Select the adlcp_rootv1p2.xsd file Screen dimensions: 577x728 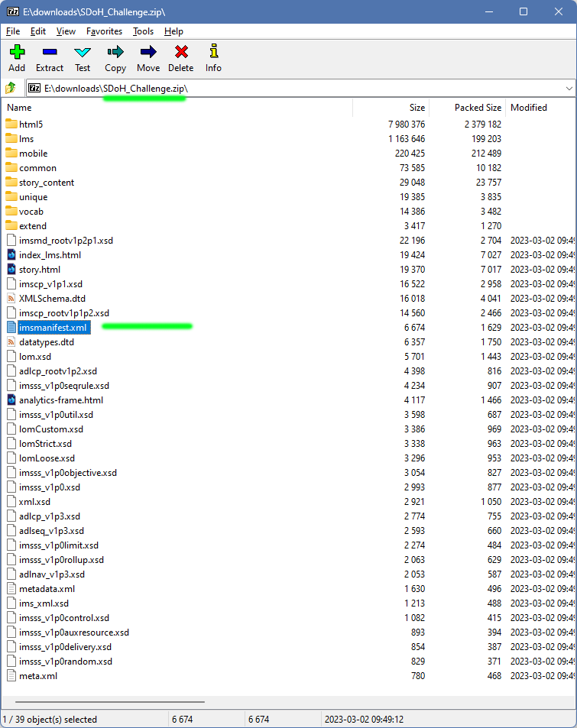click(58, 371)
